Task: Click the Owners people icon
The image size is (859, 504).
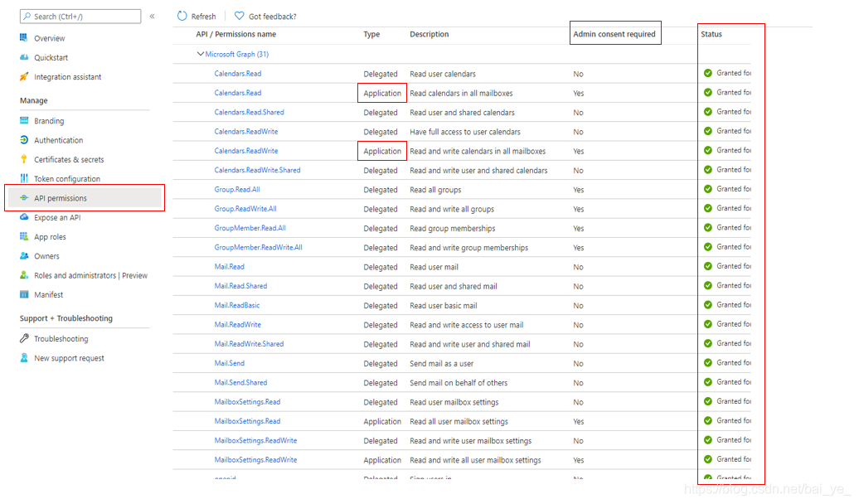Action: (x=23, y=256)
